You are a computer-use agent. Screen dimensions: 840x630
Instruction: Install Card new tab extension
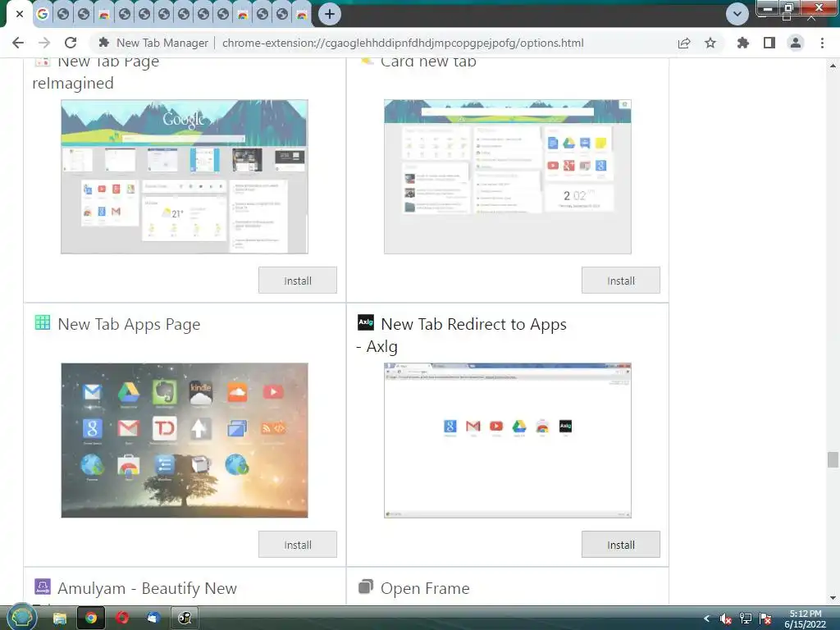tap(620, 281)
